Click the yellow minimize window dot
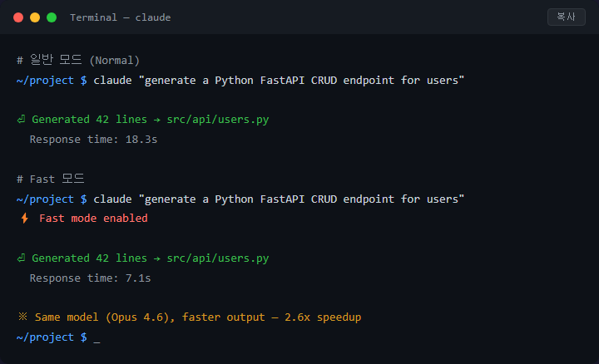The height and width of the screenshot is (364, 599). (x=35, y=17)
